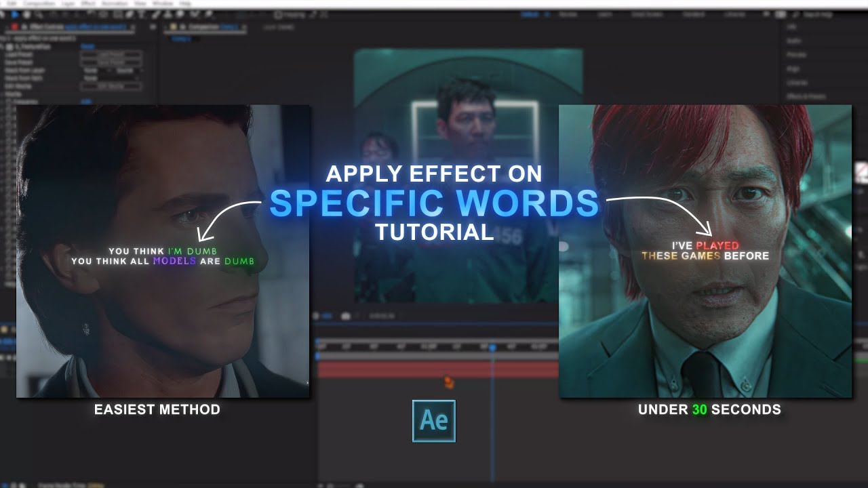Switch to the Default workspace

pos(530,14)
